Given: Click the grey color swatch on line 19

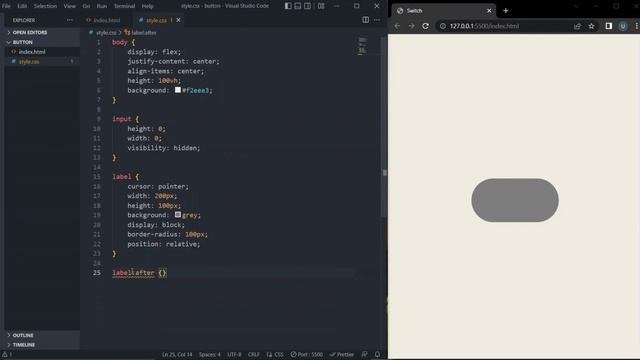Looking at the screenshot, I should [178, 214].
